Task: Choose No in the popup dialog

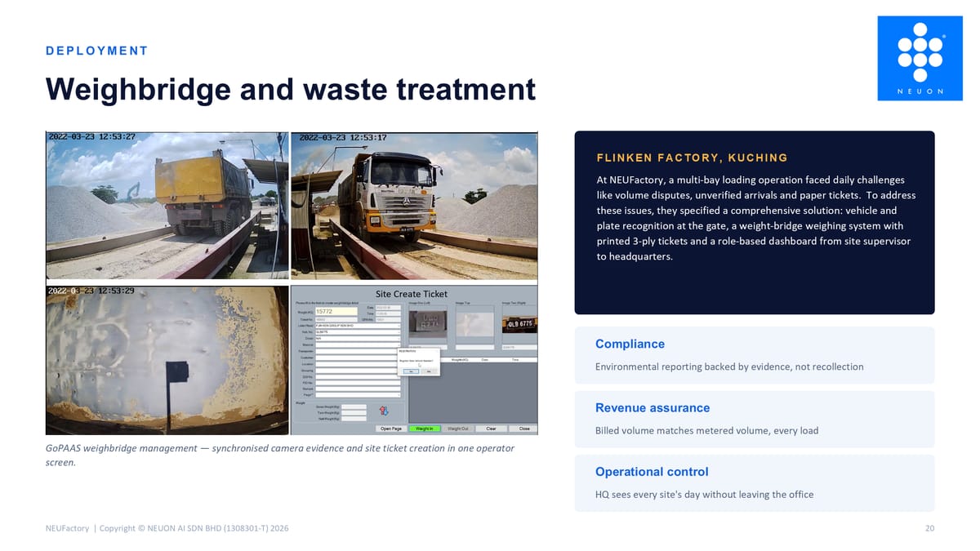Action: pyautogui.click(x=429, y=371)
